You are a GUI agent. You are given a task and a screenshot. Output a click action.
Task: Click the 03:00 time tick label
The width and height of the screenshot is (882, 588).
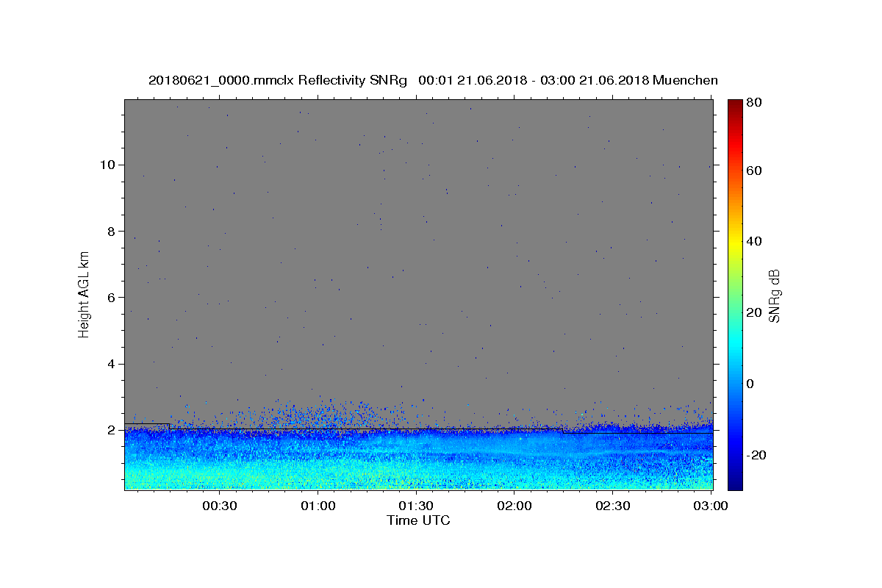[x=711, y=506]
